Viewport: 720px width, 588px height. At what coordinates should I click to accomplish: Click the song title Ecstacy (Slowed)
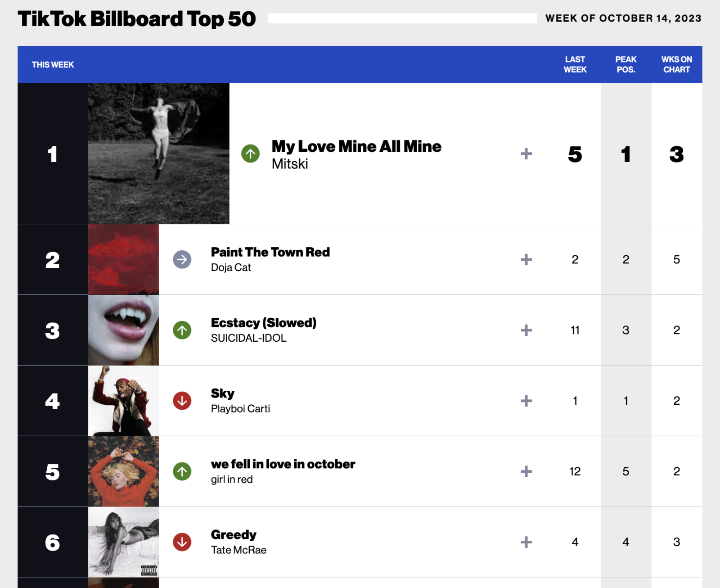click(263, 322)
